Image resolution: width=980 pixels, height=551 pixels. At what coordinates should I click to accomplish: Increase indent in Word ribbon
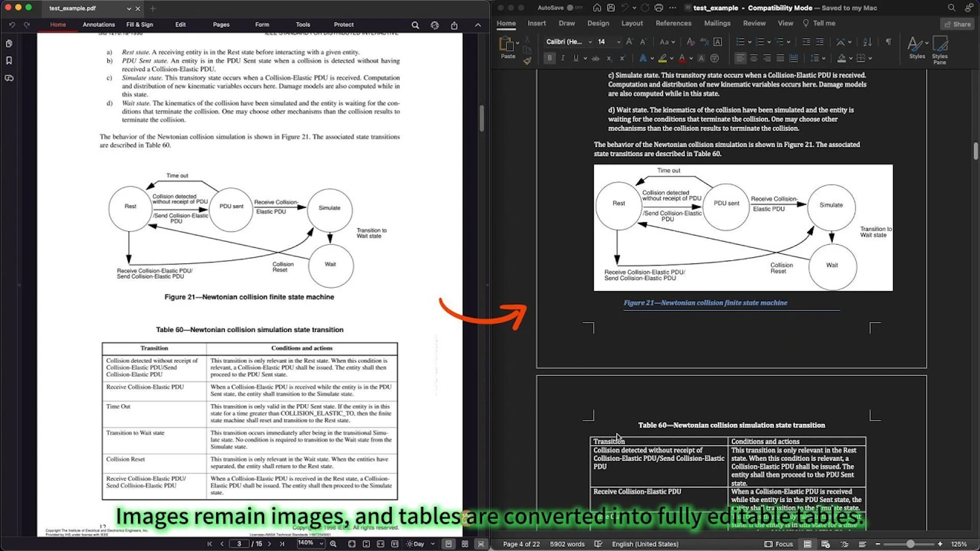[x=820, y=42]
